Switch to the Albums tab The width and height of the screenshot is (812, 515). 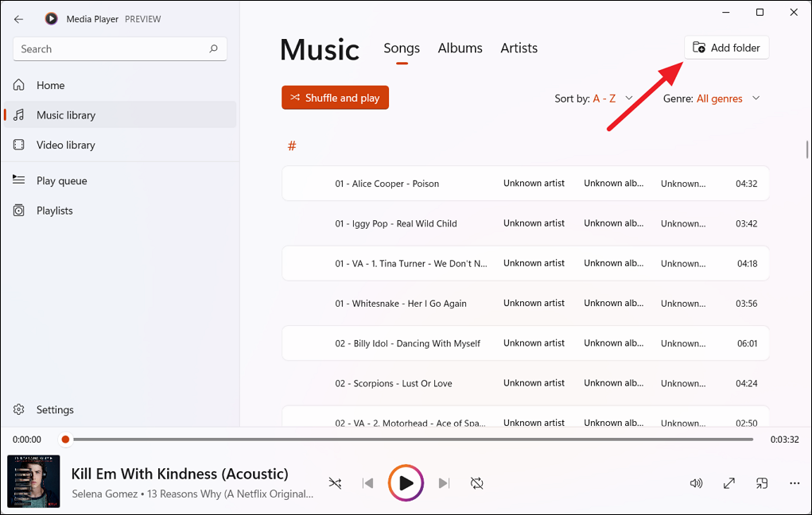tap(460, 48)
